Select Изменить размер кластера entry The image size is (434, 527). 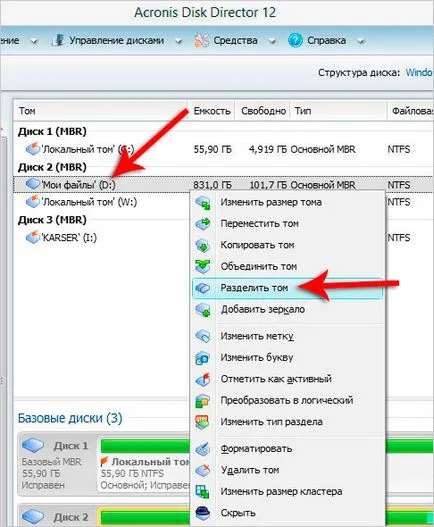[287, 492]
